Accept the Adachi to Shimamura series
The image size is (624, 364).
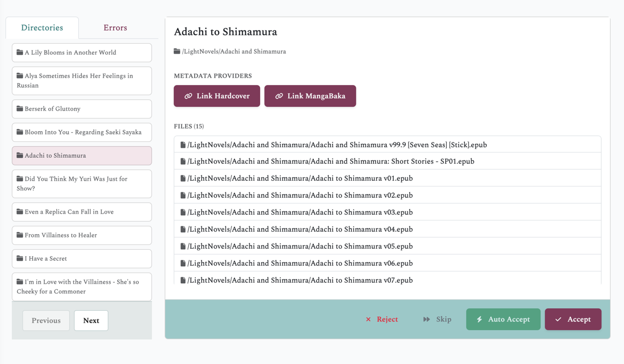coord(573,319)
